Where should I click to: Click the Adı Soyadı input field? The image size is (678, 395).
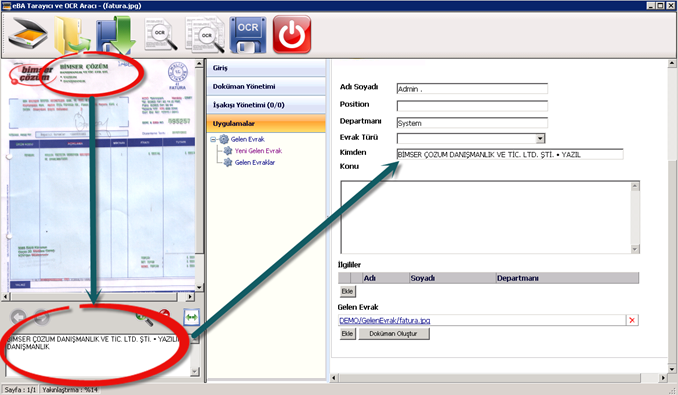coord(472,89)
